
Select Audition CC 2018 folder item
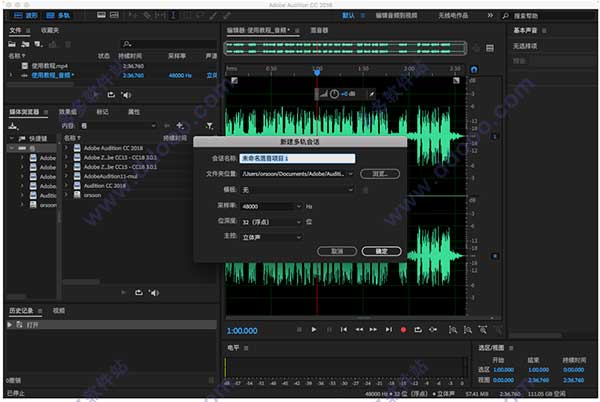tap(104, 186)
